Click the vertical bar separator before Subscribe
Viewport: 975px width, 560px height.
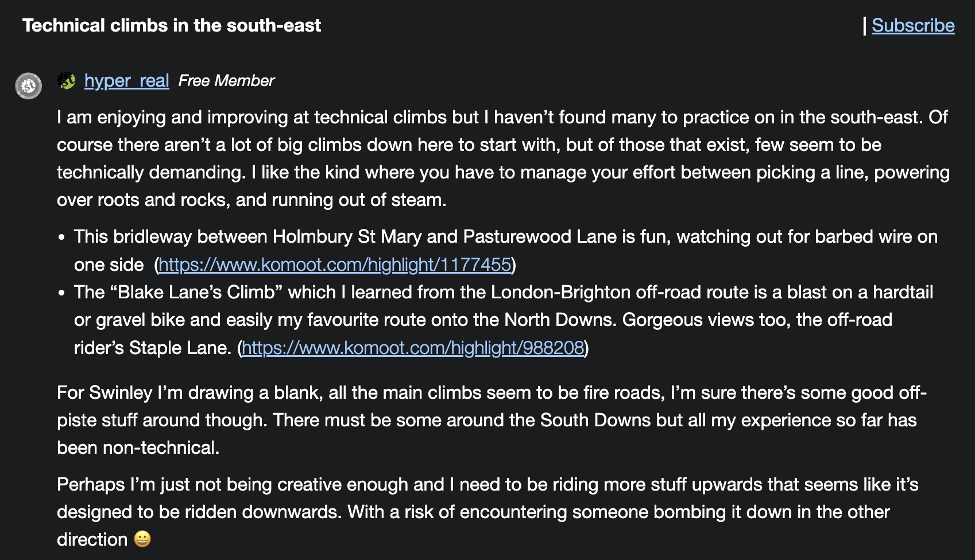click(864, 26)
